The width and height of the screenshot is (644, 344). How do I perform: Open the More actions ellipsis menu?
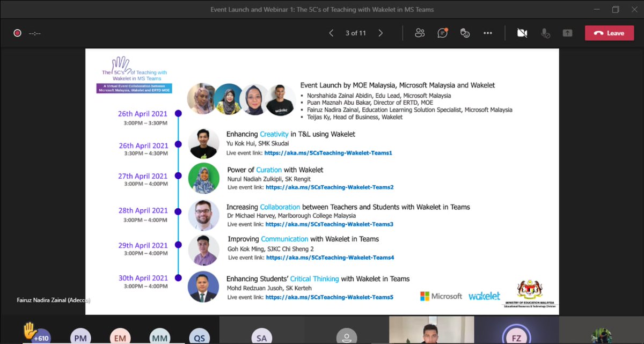487,33
